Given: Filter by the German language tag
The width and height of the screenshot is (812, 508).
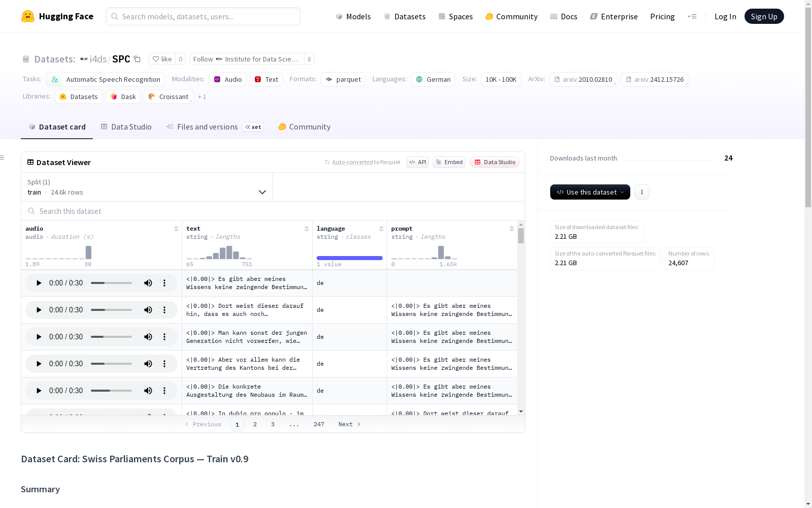Looking at the screenshot, I should [x=433, y=79].
